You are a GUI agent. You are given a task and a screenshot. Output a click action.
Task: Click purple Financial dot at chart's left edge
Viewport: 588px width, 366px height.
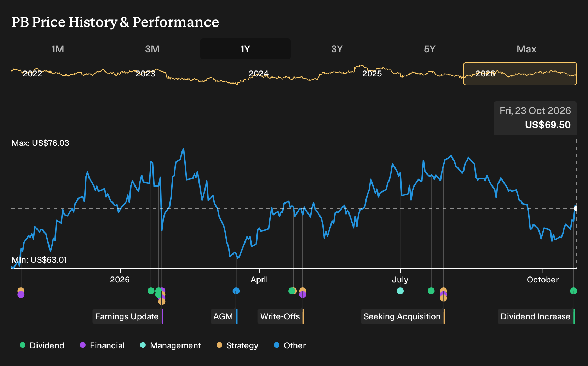pos(21,294)
